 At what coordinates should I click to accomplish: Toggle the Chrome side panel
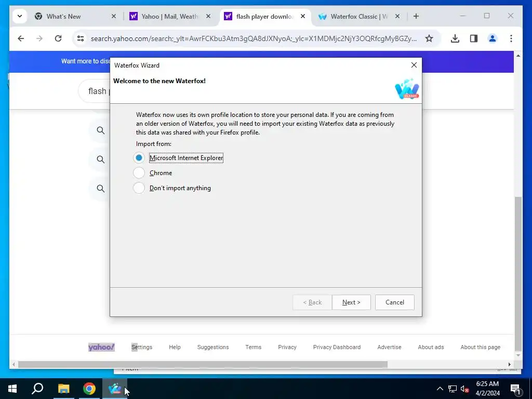click(x=474, y=38)
